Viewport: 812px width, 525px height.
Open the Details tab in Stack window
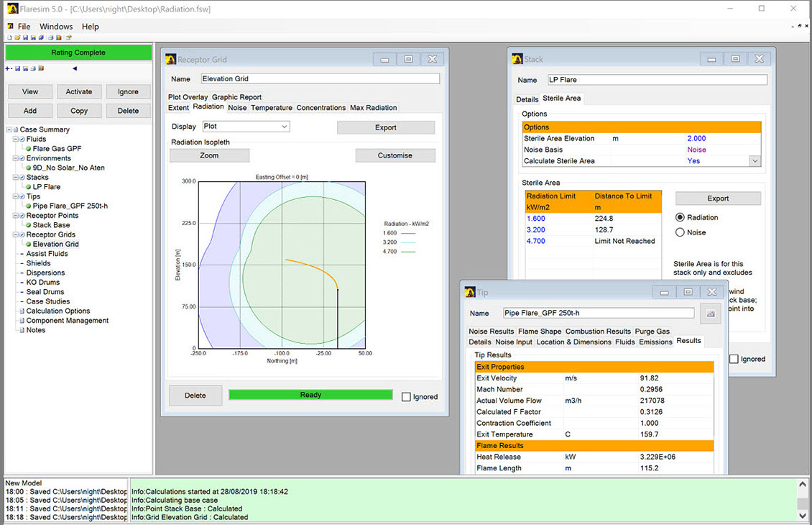[527, 99]
